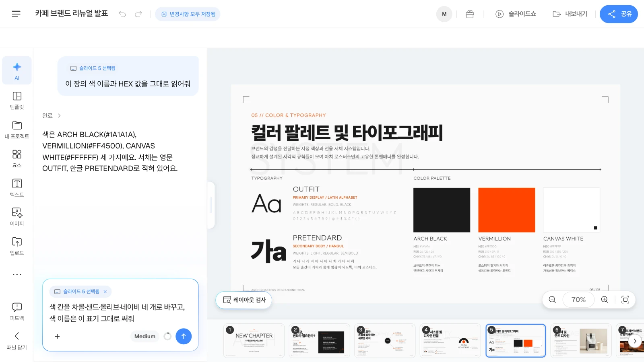Expand the 완료 status chevron
This screenshot has width=644, height=362.
point(59,115)
